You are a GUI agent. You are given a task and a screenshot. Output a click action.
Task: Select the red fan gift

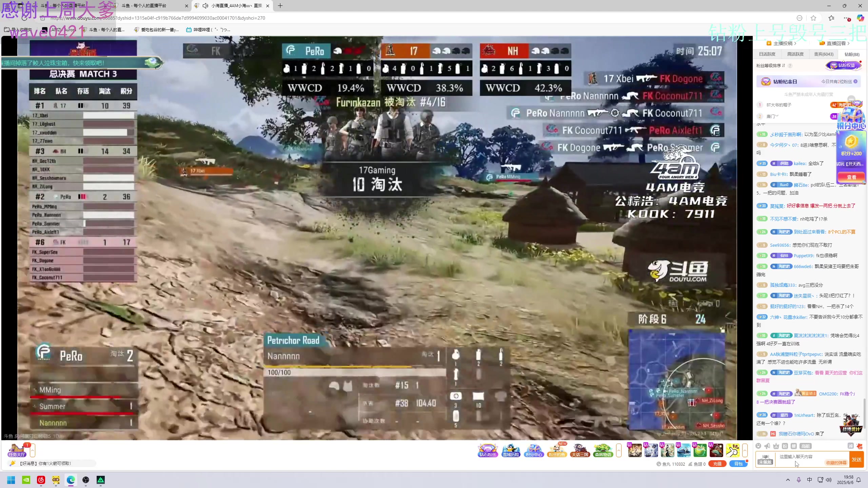pyautogui.click(x=716, y=450)
